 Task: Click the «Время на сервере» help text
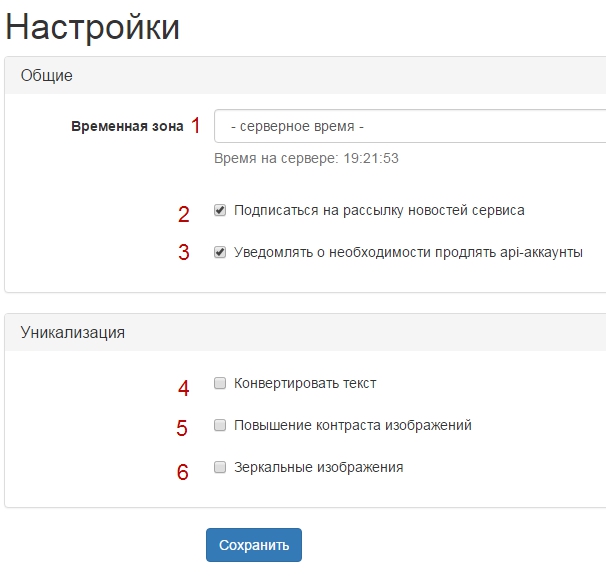(307, 159)
